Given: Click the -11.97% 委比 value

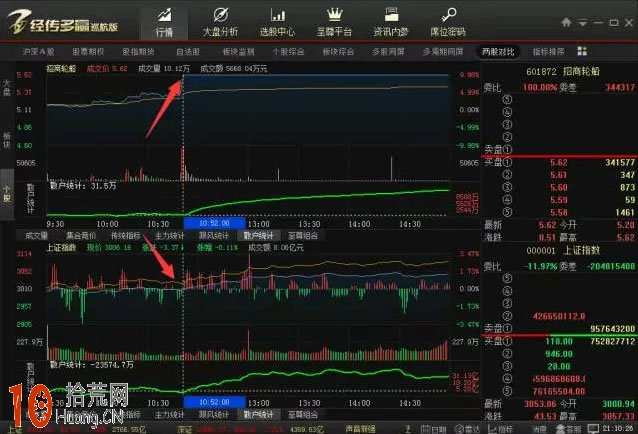Looking at the screenshot, I should [x=540, y=266].
